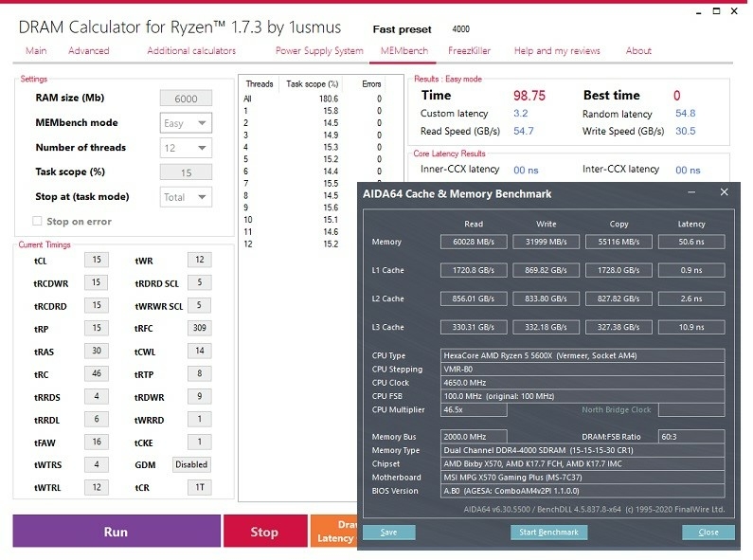Click the tRRDL value 6
This screenshot has width=753, height=560.
click(97, 419)
